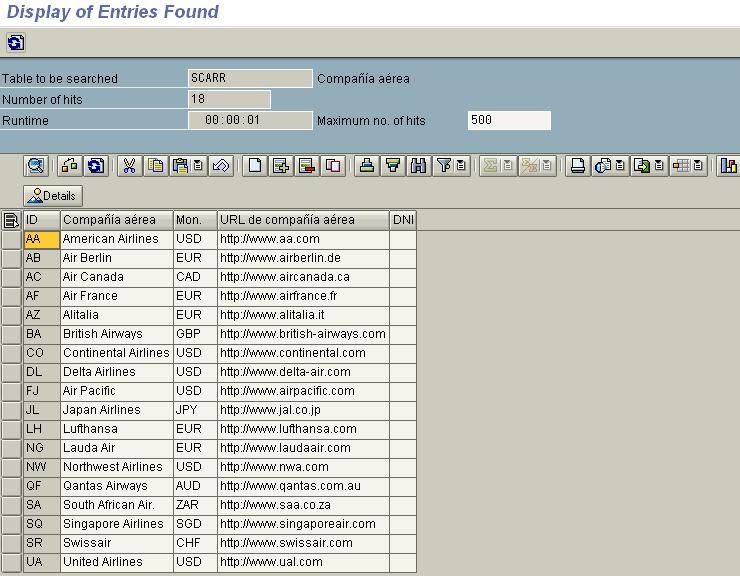Click the URL de compañía aérea column header
This screenshot has width=740, height=576.
click(x=303, y=220)
